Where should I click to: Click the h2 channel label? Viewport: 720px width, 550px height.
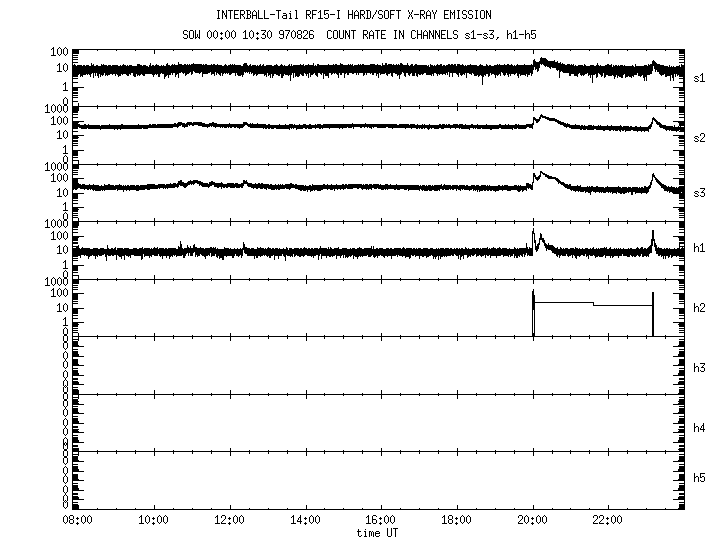699,308
